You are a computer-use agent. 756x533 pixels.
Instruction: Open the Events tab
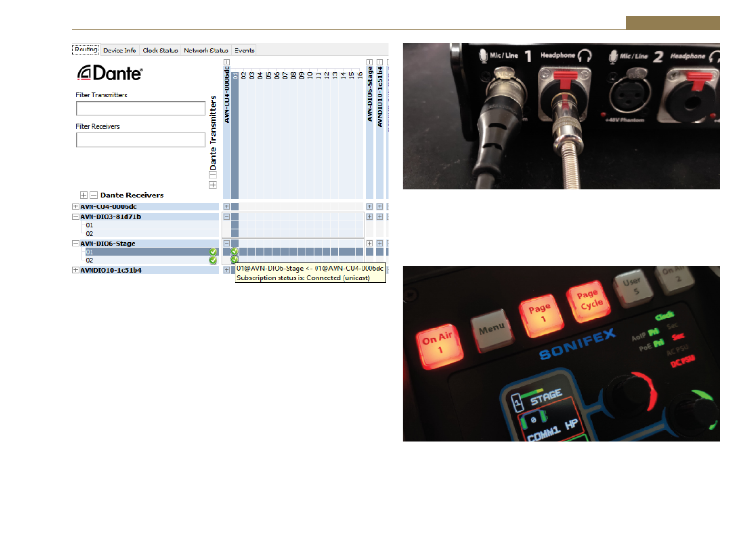(x=244, y=50)
